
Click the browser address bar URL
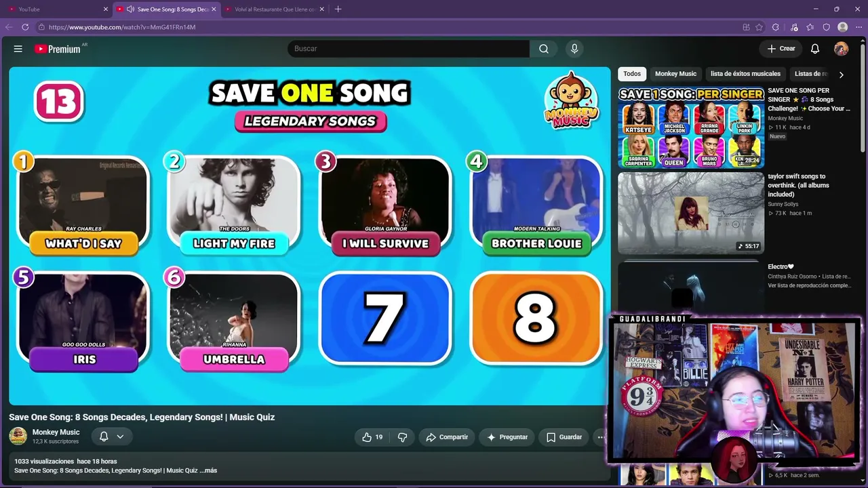click(122, 27)
